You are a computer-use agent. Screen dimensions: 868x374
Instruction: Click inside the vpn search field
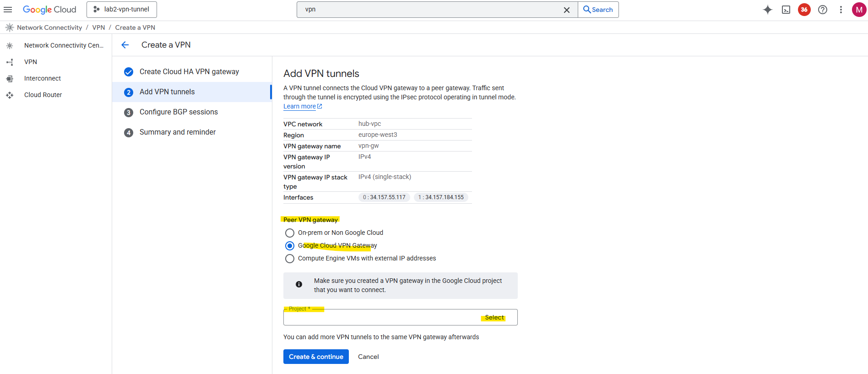pyautogui.click(x=430, y=10)
